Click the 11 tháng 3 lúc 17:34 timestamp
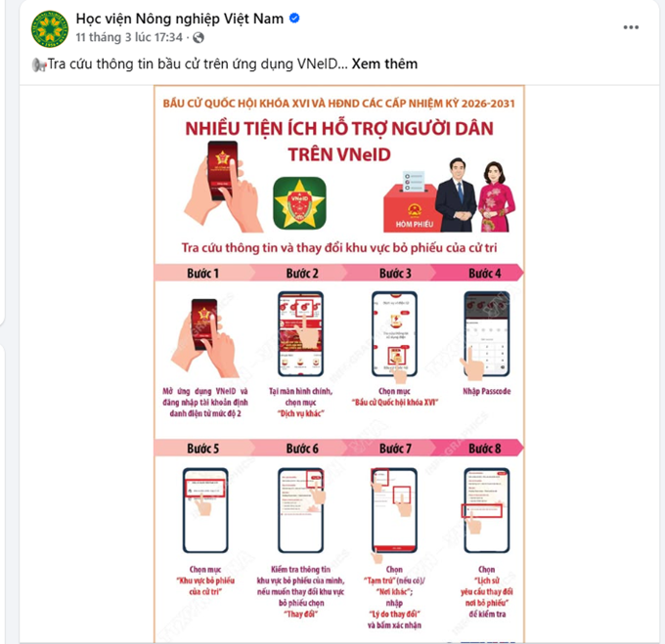 click(x=129, y=37)
